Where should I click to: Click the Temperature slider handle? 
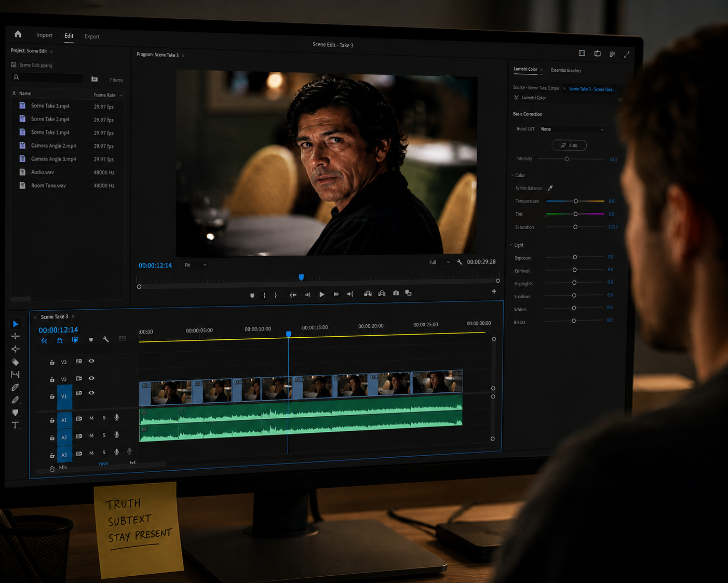[575, 201]
